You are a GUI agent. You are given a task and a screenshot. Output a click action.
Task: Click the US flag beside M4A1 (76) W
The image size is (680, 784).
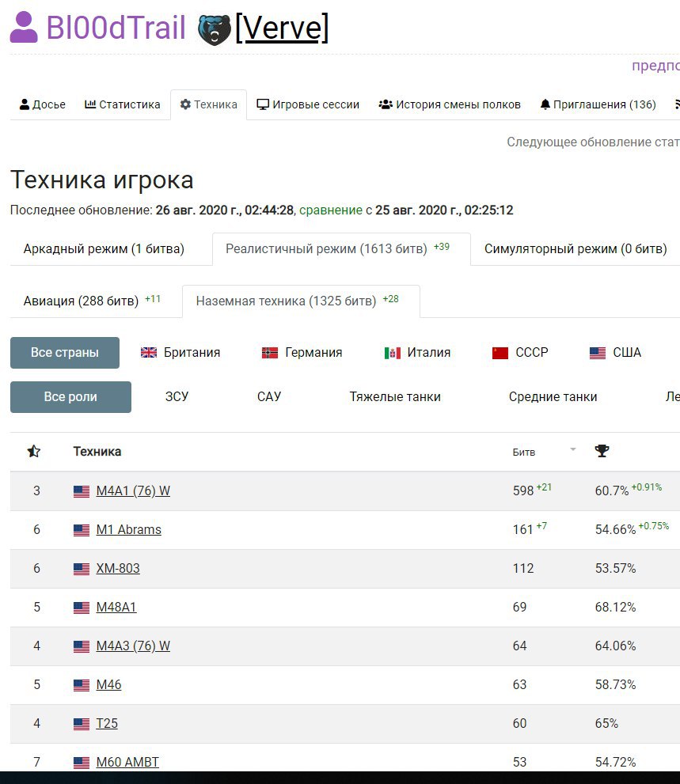tap(81, 491)
